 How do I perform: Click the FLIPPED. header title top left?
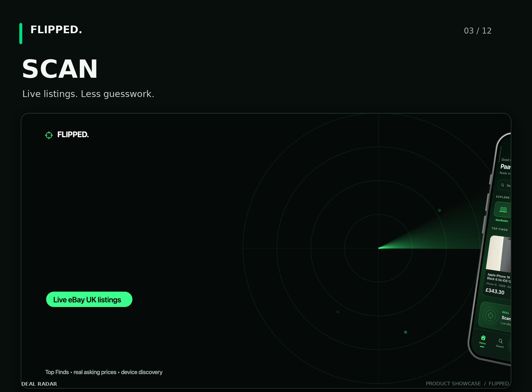(x=56, y=30)
